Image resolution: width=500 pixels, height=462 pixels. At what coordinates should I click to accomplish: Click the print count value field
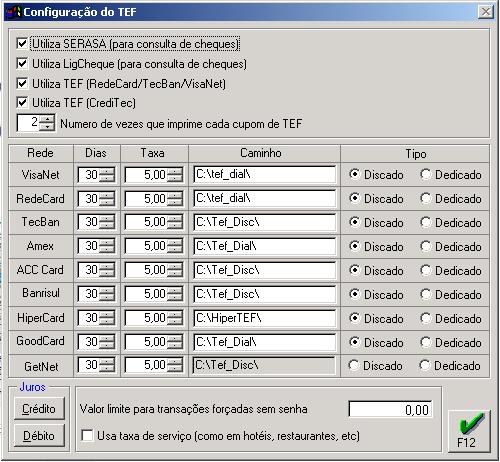pos(29,123)
